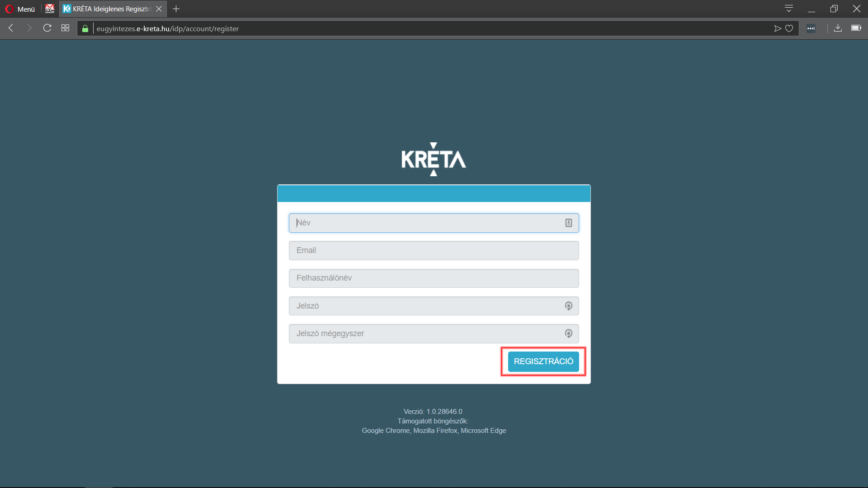
Task: Minimize the browser window
Action: pos(811,9)
